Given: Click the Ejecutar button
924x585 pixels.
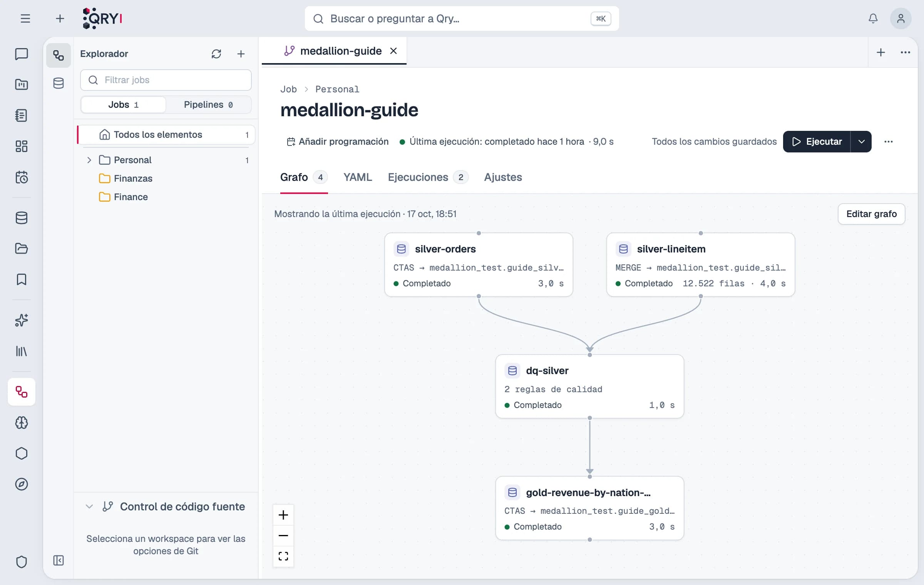Looking at the screenshot, I should tap(817, 142).
